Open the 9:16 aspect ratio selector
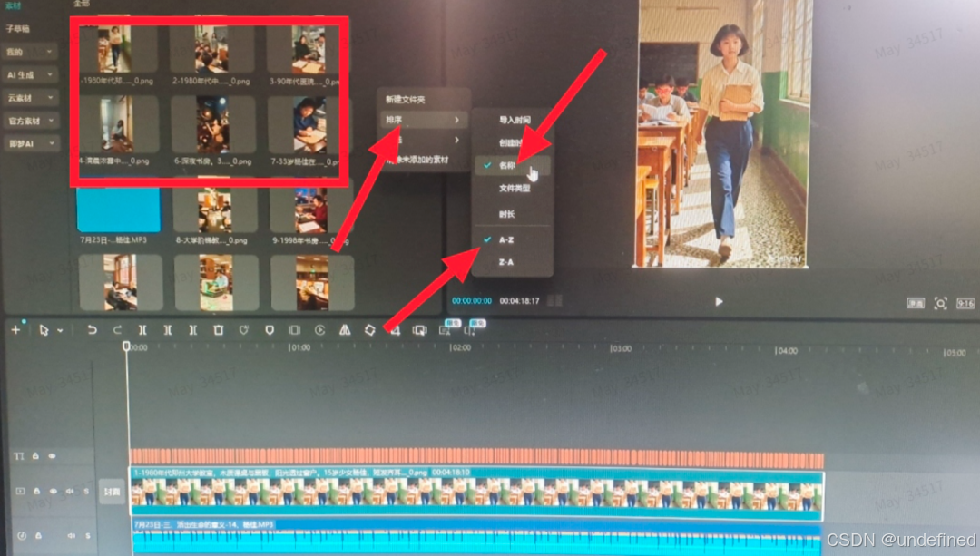The width and height of the screenshot is (980, 556). coord(965,304)
